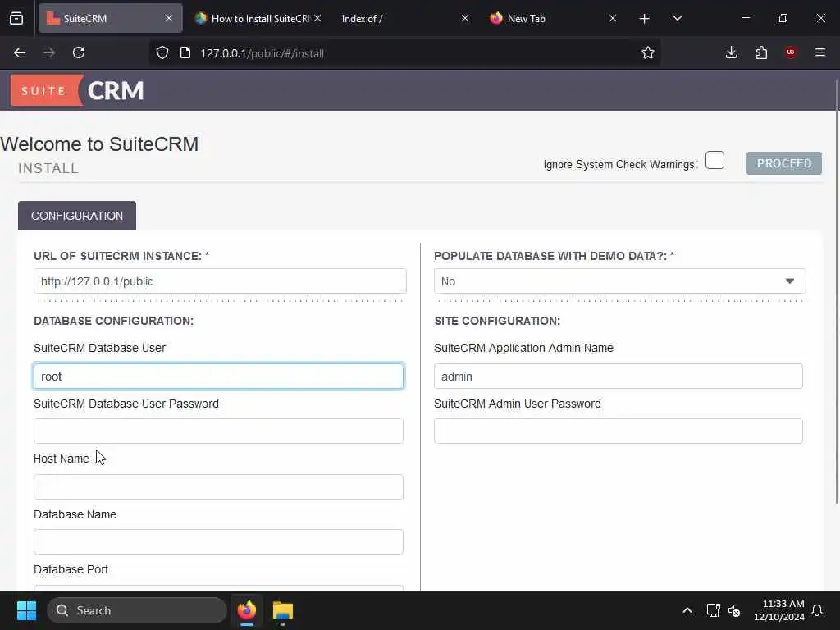Click the Application Admin Name field

click(619, 376)
